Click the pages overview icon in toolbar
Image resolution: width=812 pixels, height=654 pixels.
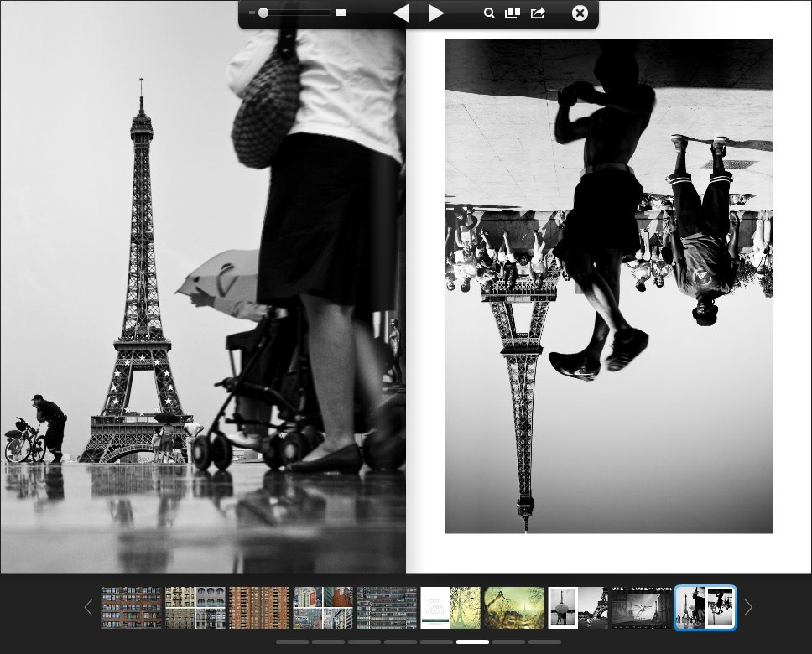pos(512,13)
